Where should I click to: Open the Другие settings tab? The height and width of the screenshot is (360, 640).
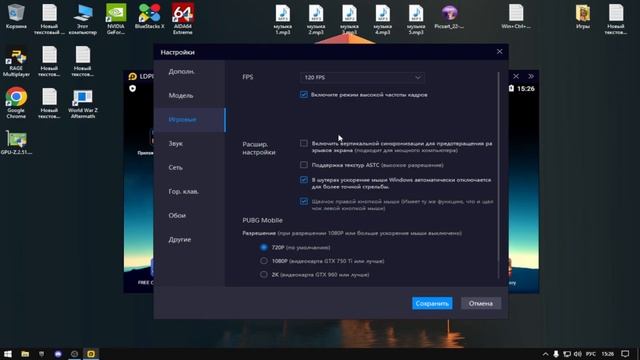[190, 240]
